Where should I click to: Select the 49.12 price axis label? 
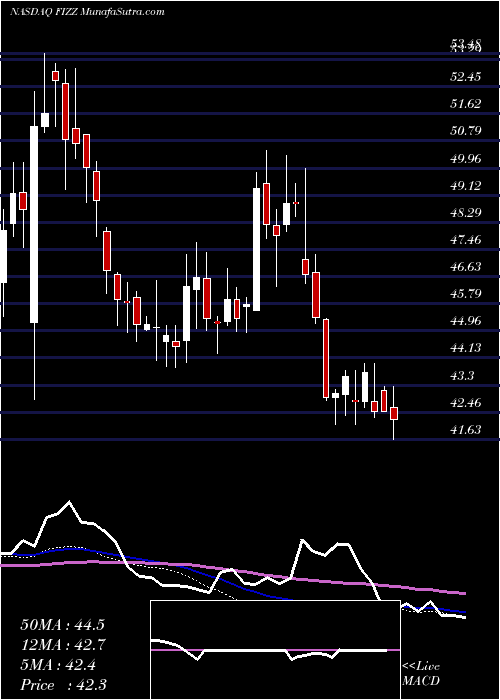point(466,186)
